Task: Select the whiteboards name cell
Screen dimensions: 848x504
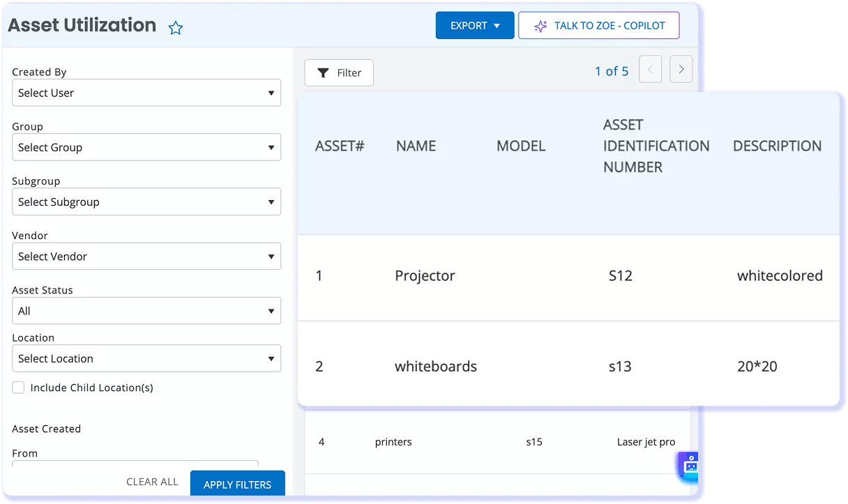Action: (436, 366)
